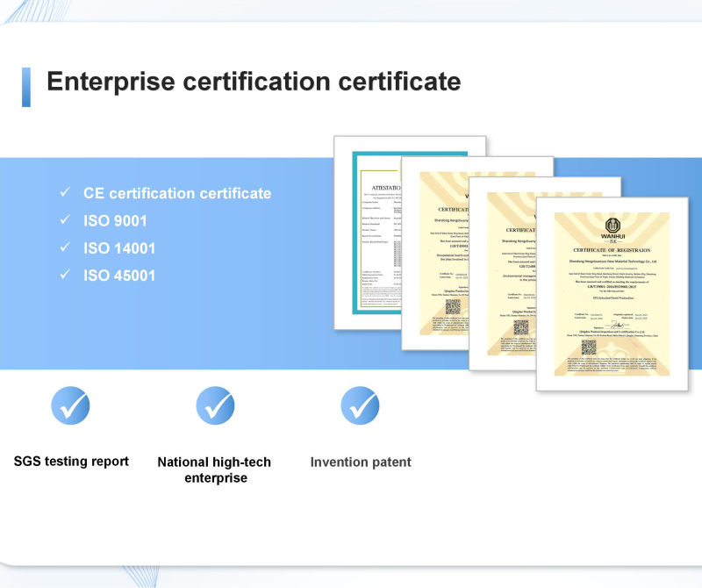702x588 pixels.
Task: Click the checkmark circle above National high-tech enterprise
Action: [x=214, y=405]
